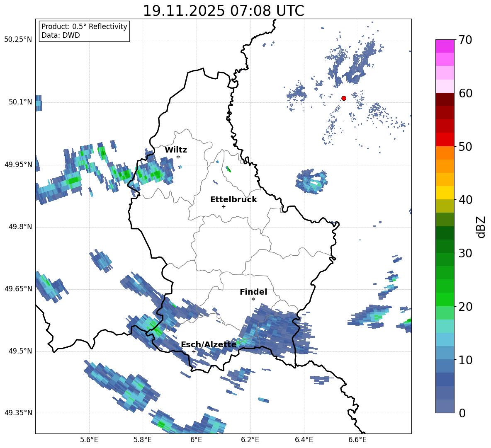The height and width of the screenshot is (448, 491).
Task: Click the 49.8°N latitude label
Action: tap(20, 227)
